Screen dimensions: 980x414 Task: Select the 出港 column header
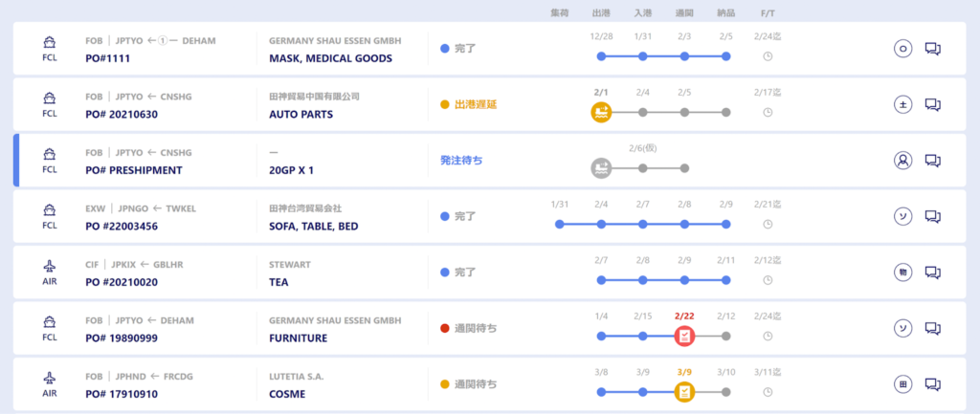601,14
